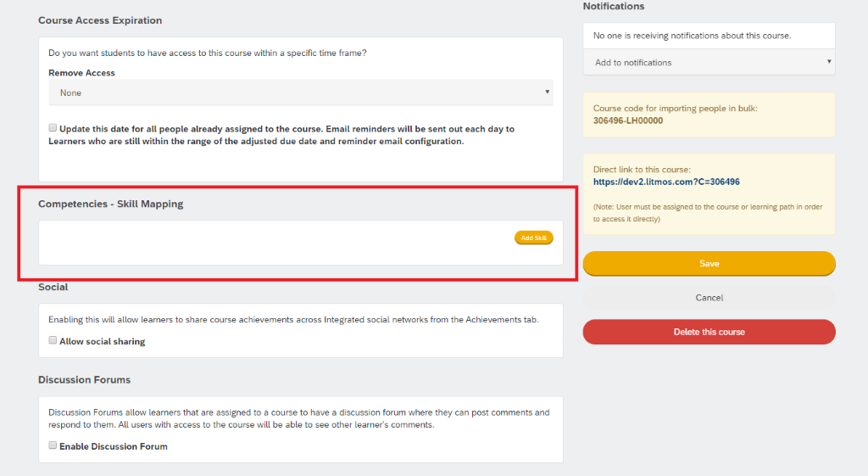868x476 pixels.
Task: Click the arrow on Remove Access selector
Action: pos(547,92)
